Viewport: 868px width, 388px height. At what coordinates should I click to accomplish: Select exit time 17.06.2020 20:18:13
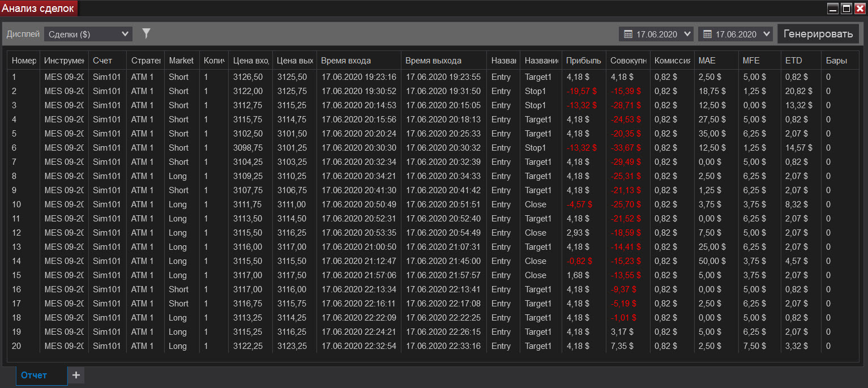coord(443,120)
